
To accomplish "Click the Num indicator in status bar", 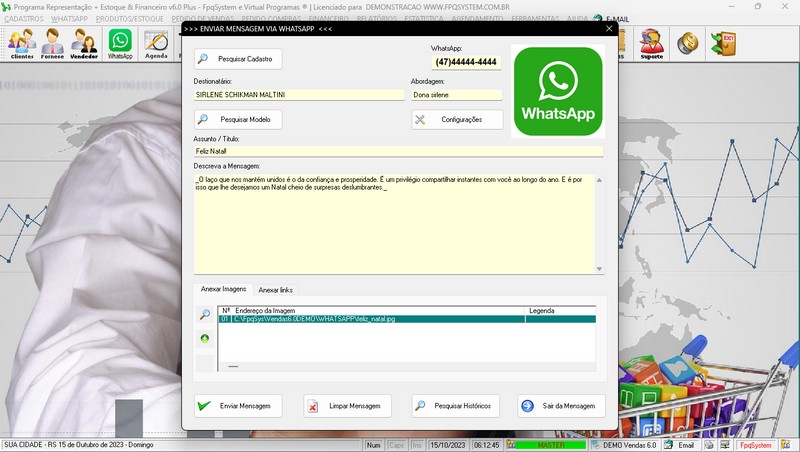I will pos(373,445).
